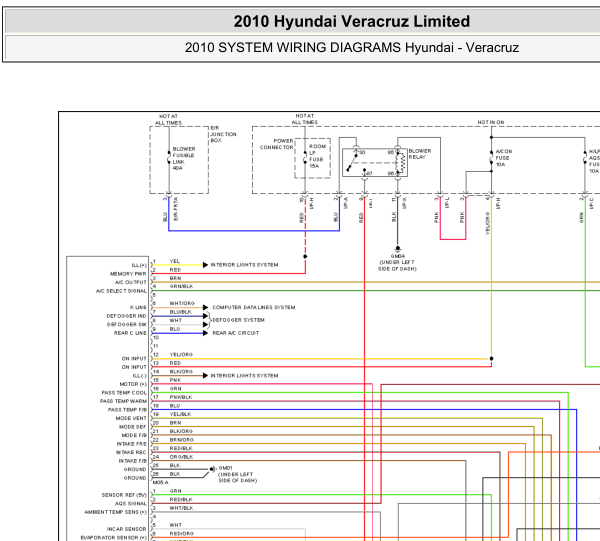Click the 'DEFOGGER IND' terminal label
Image resolution: width=600 pixels, height=541 pixels.
click(x=127, y=316)
